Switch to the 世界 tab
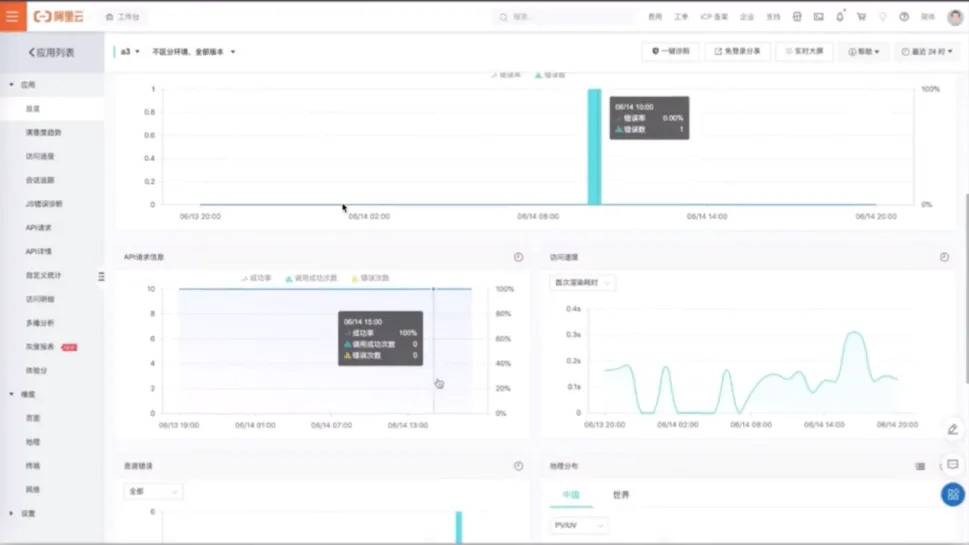969x545 pixels. point(621,495)
